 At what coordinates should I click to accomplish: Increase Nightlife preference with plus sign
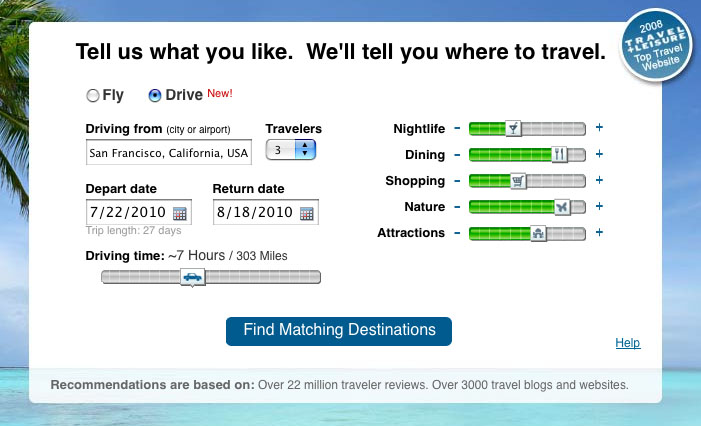coord(600,128)
